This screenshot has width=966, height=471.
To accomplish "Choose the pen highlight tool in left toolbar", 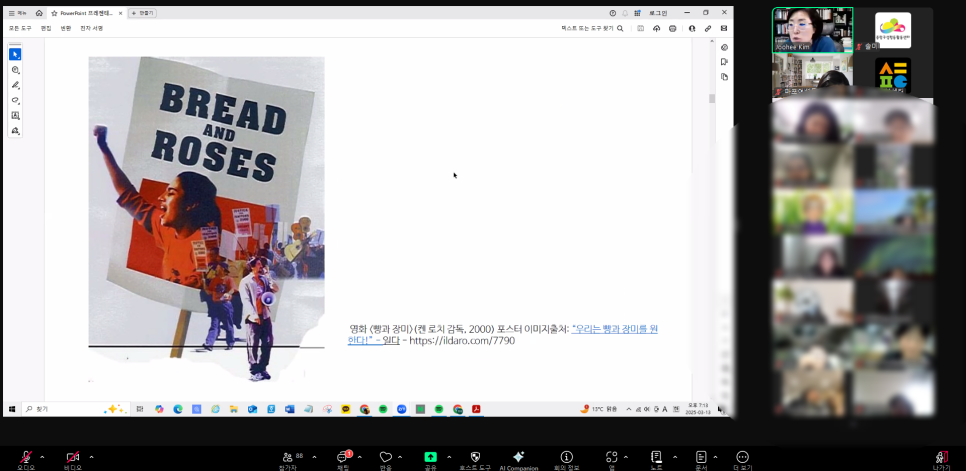I will [x=15, y=85].
